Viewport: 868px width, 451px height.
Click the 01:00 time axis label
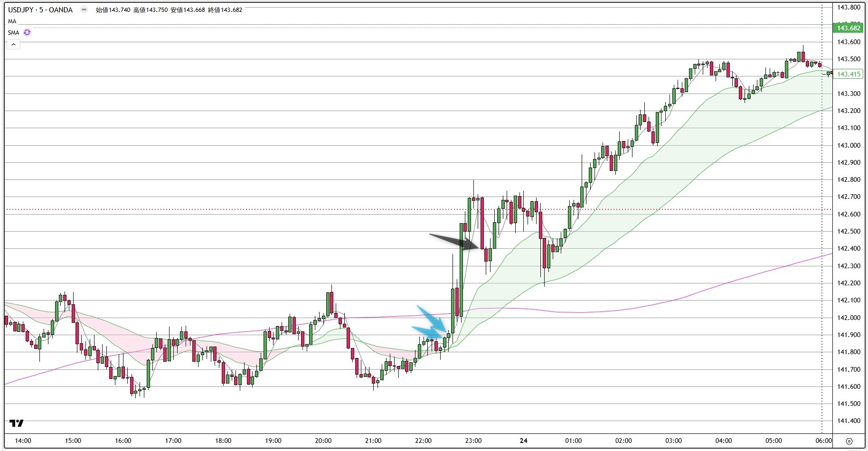(573, 441)
